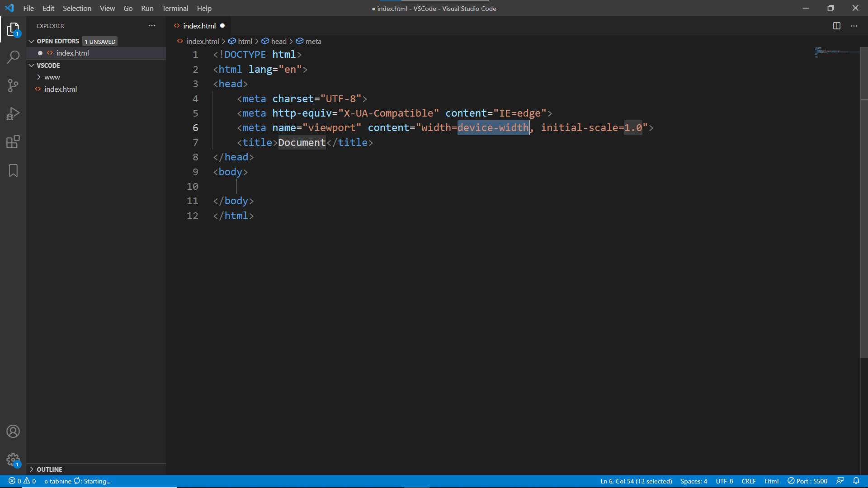The image size is (868, 488).
Task: Click line number 7 in gutter
Action: [195, 142]
